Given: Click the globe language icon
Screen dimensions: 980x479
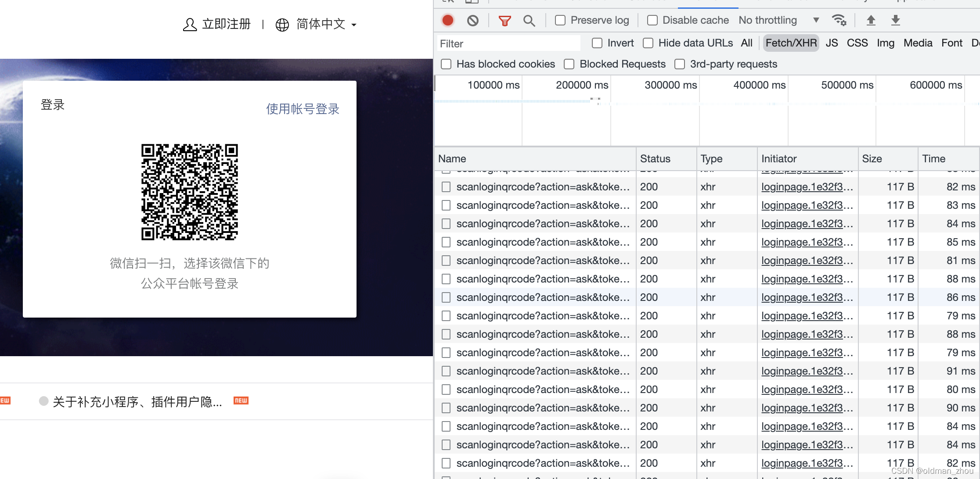Looking at the screenshot, I should (282, 25).
